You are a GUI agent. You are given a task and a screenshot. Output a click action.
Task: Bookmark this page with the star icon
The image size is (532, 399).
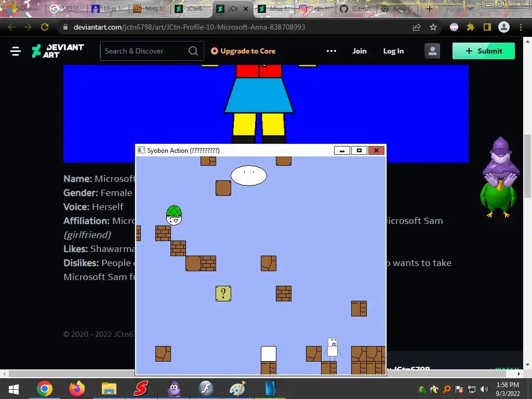point(433,27)
